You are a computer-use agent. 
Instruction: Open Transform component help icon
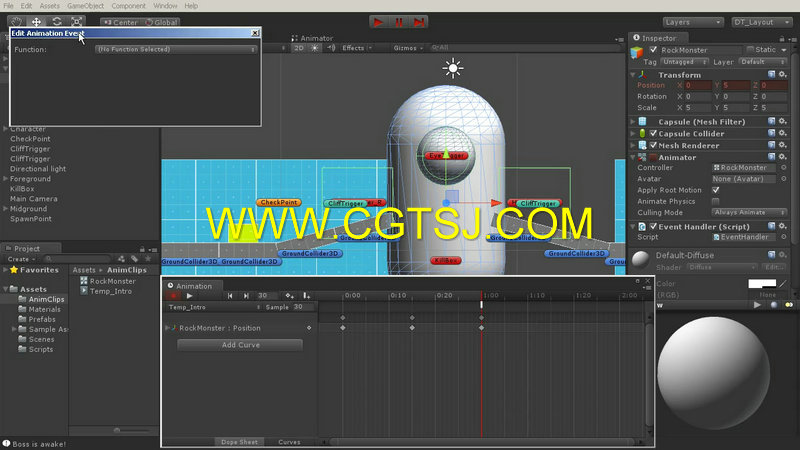click(771, 74)
